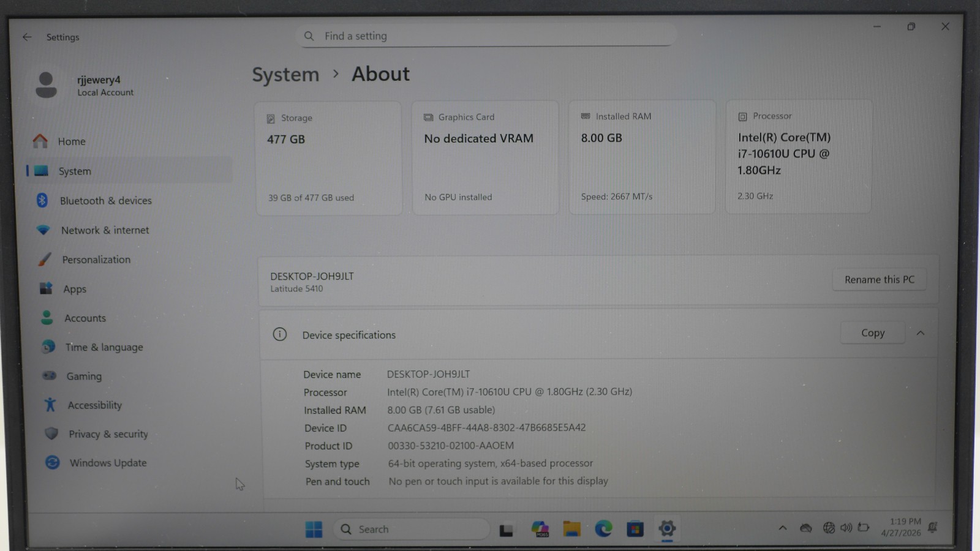Click the Latitude 5410 model text
The image size is (980, 551).
point(296,289)
